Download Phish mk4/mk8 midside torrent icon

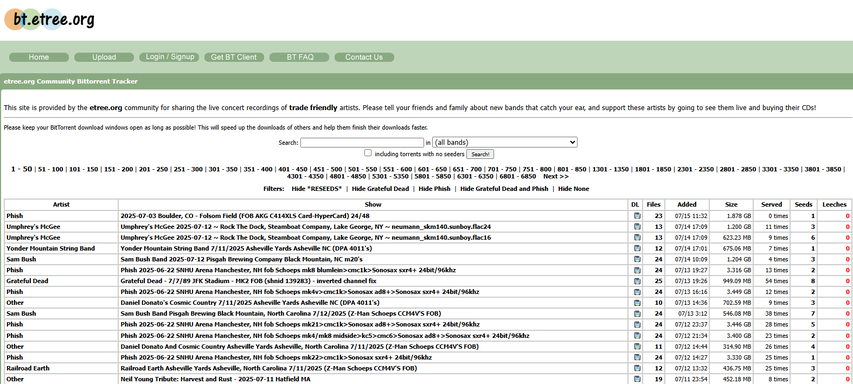[x=637, y=336]
